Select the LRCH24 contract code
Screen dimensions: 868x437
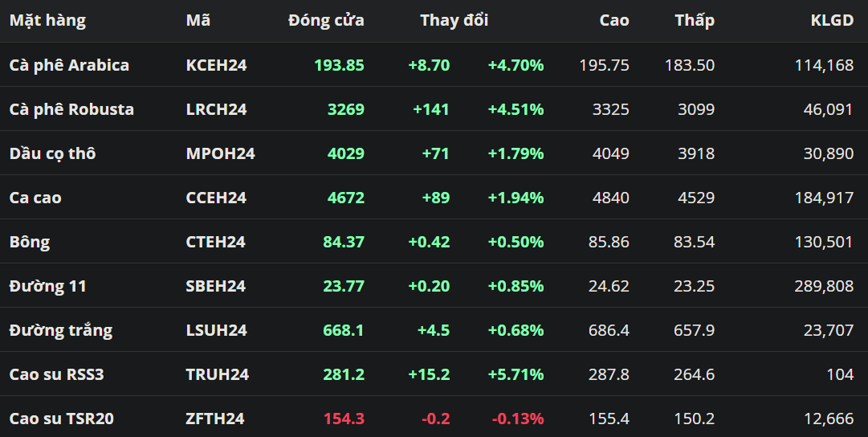(216, 109)
